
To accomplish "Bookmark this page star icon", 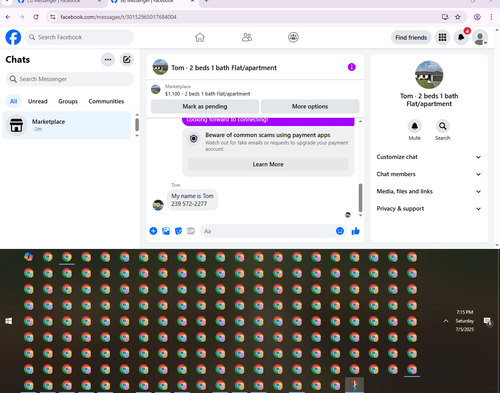I will [458, 17].
